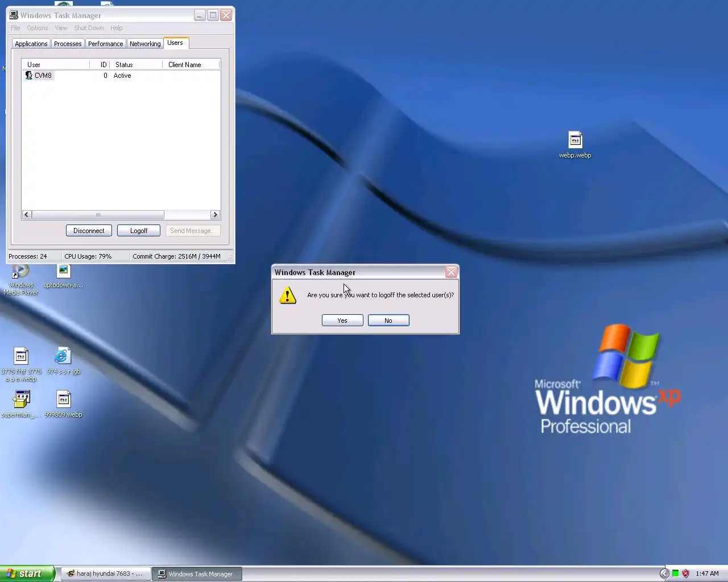
Task: Sort by the User column header
Action: [56, 65]
